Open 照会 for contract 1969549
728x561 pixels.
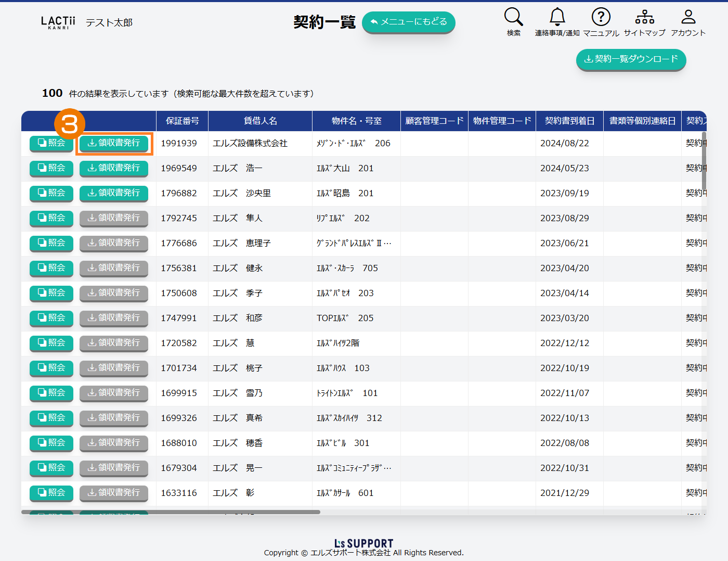point(51,168)
